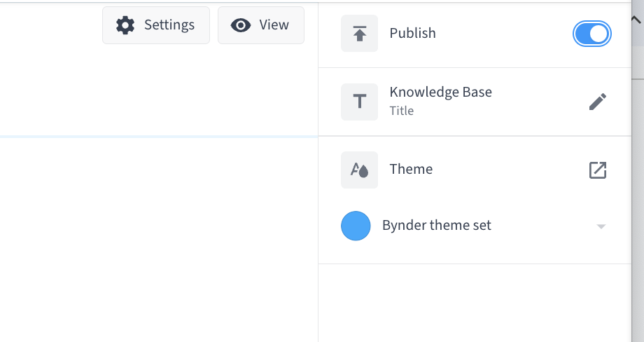
Task: Click the Theme label
Action: (411, 170)
